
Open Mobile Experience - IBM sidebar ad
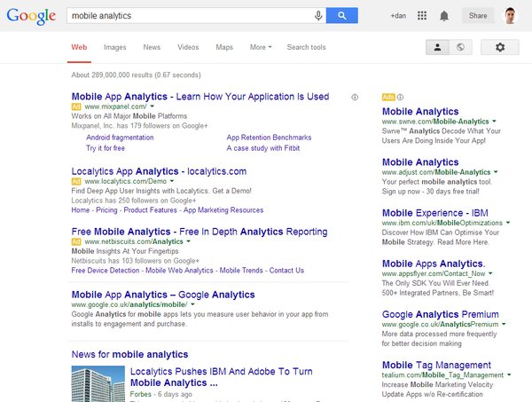point(435,213)
